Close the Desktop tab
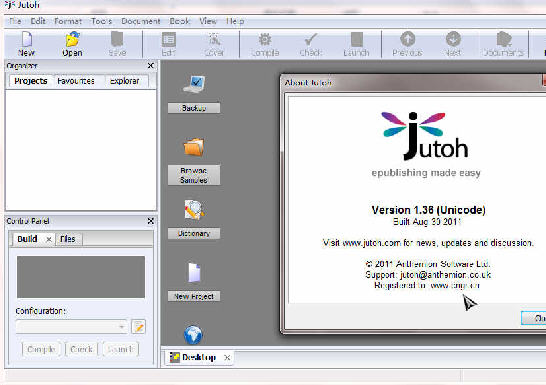Viewport: 546px width, 385px height. pyautogui.click(x=227, y=358)
